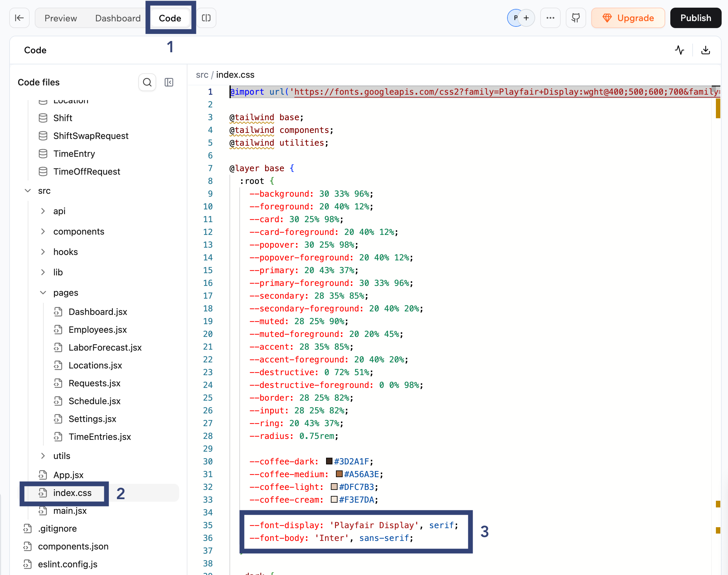Click the coffee-dark #3D2A1F color swatch
The height and width of the screenshot is (575, 728).
(329, 461)
